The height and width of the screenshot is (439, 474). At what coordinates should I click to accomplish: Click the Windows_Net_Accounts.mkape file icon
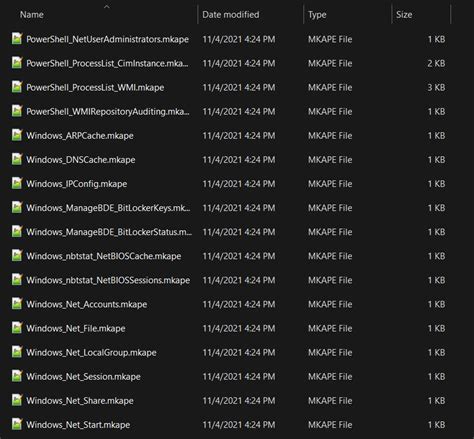click(x=17, y=304)
